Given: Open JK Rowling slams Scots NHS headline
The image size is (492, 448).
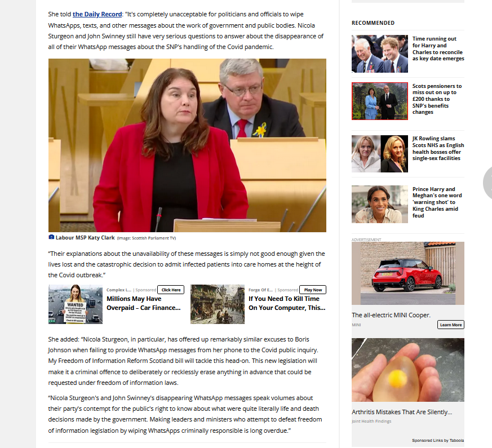Looking at the screenshot, I should (438, 148).
